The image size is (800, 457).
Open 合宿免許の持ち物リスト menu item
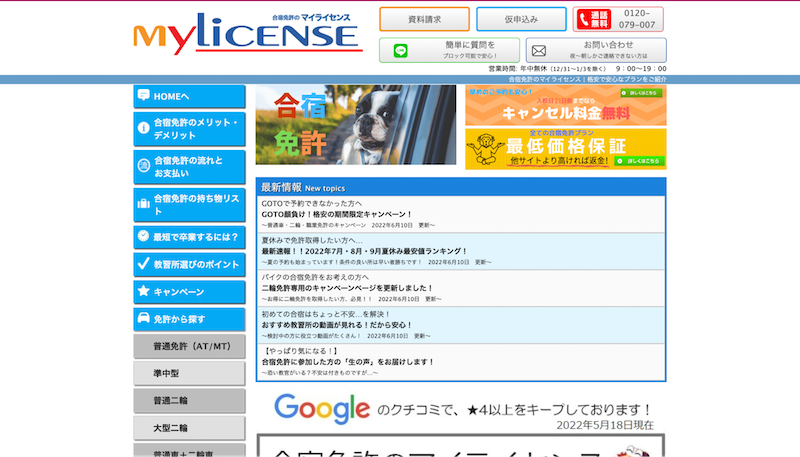point(189,205)
